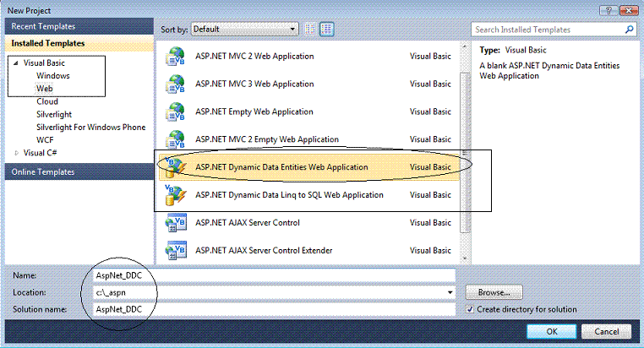Open the Sort by Default dropdown
This screenshot has height=348, width=644.
coord(245,29)
